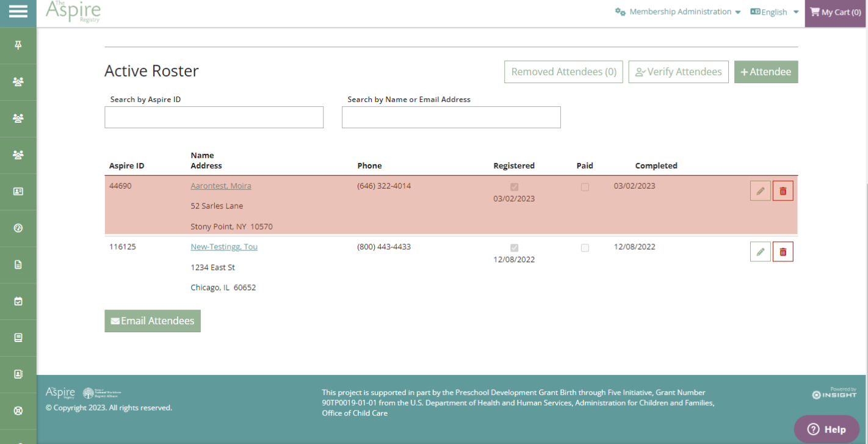Edit the Aarontest, Moira attendee row
The height and width of the screenshot is (444, 868).
(x=760, y=191)
